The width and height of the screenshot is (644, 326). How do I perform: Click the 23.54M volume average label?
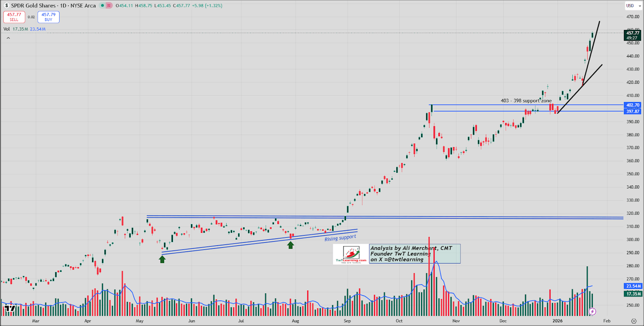tap(632, 286)
